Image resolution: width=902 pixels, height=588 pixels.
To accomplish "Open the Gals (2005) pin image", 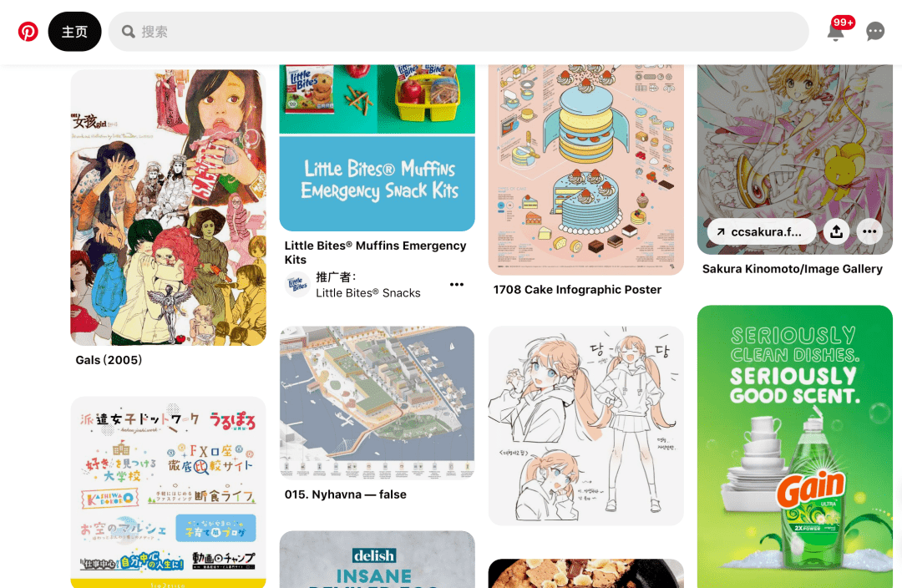I will click(x=168, y=208).
